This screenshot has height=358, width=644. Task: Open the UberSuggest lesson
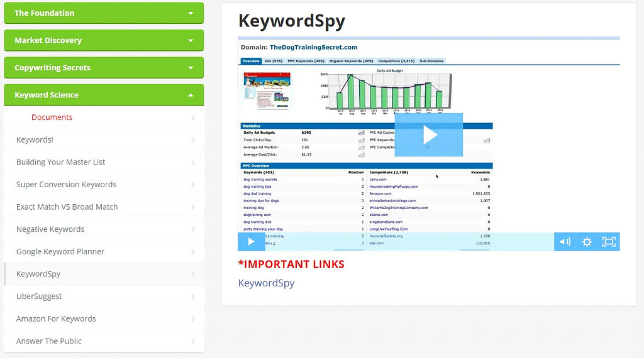tap(104, 296)
